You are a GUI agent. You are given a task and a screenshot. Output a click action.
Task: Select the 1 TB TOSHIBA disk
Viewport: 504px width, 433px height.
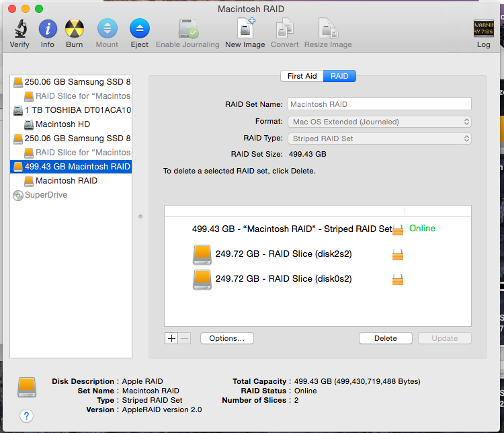pos(71,110)
